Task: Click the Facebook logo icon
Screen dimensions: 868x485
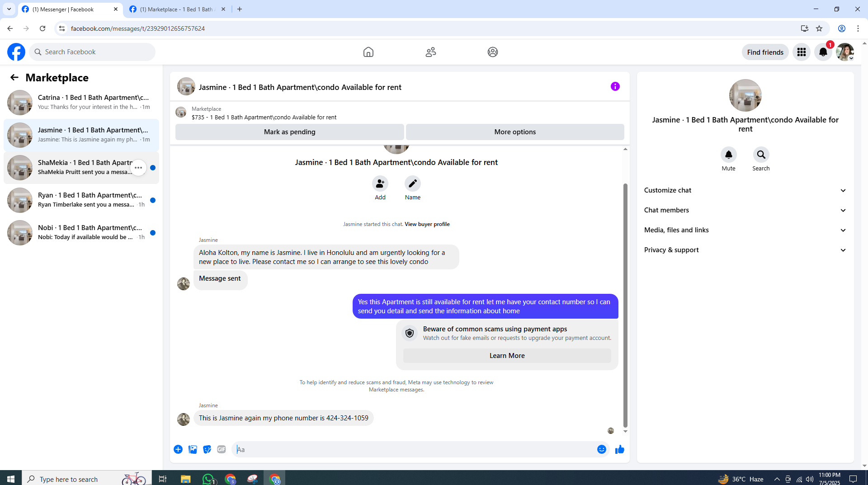Action: pos(16,52)
